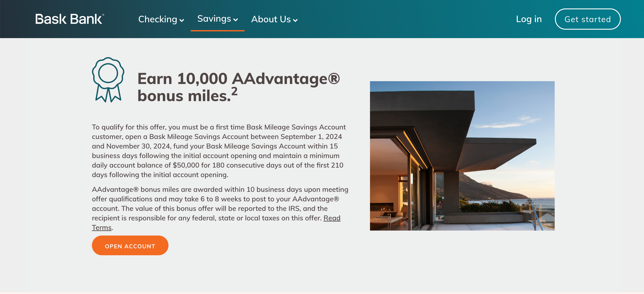Click the superscript 2 footnote marker
Image resolution: width=644 pixels, height=294 pixels.
(234, 91)
